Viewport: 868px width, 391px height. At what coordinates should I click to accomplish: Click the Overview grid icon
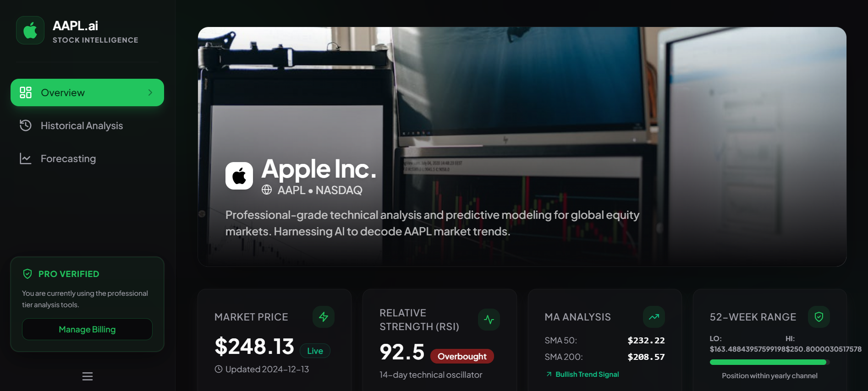click(x=26, y=92)
